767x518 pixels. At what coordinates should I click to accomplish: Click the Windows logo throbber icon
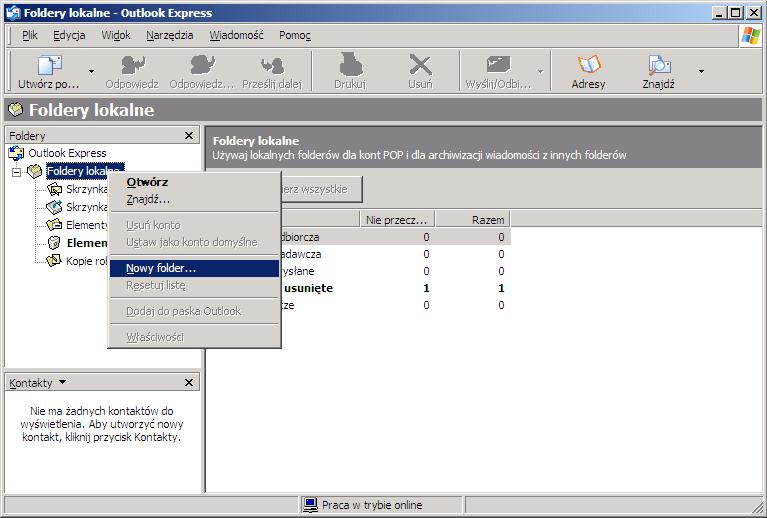(751, 36)
